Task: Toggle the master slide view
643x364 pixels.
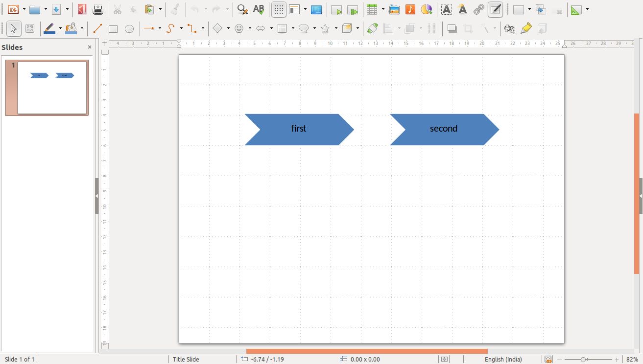Action: coord(316,9)
